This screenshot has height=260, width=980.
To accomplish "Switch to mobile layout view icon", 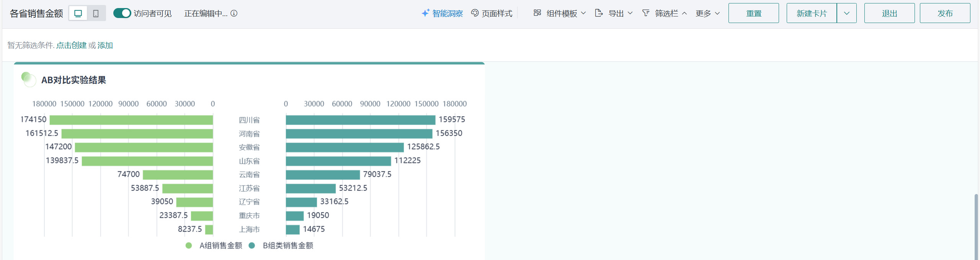I will coord(96,13).
